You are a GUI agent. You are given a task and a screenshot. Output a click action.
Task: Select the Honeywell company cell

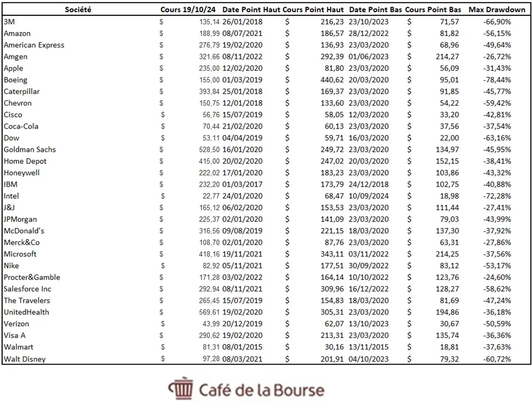[x=22, y=173]
